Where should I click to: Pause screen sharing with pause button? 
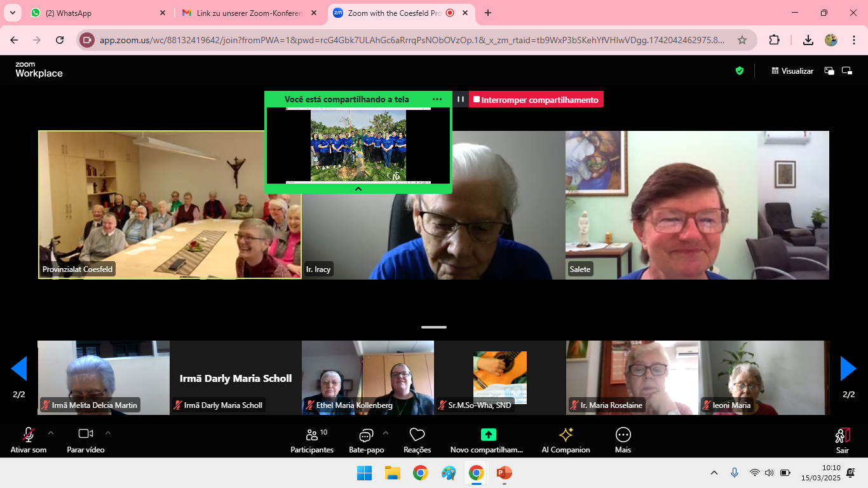tap(461, 99)
